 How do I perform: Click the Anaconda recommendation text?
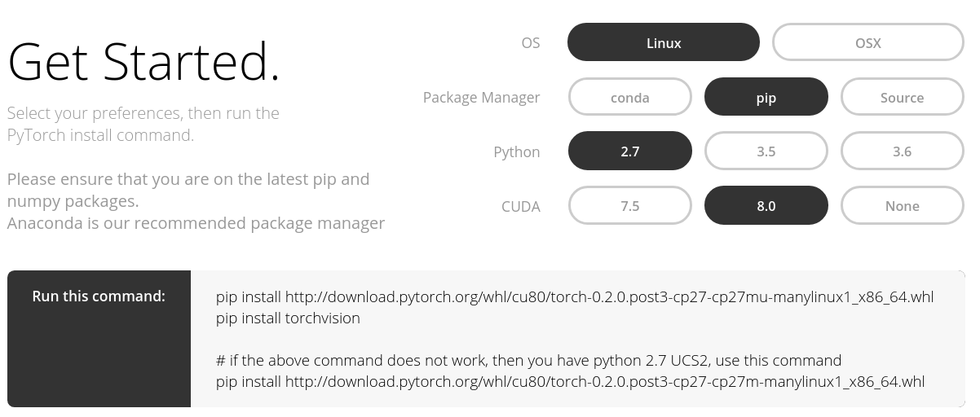(x=196, y=222)
